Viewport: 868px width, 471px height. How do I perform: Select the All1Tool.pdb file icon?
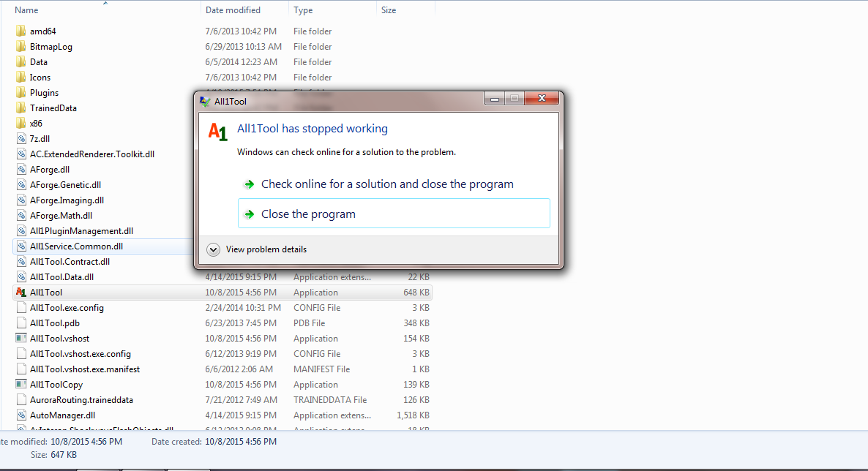coord(21,323)
